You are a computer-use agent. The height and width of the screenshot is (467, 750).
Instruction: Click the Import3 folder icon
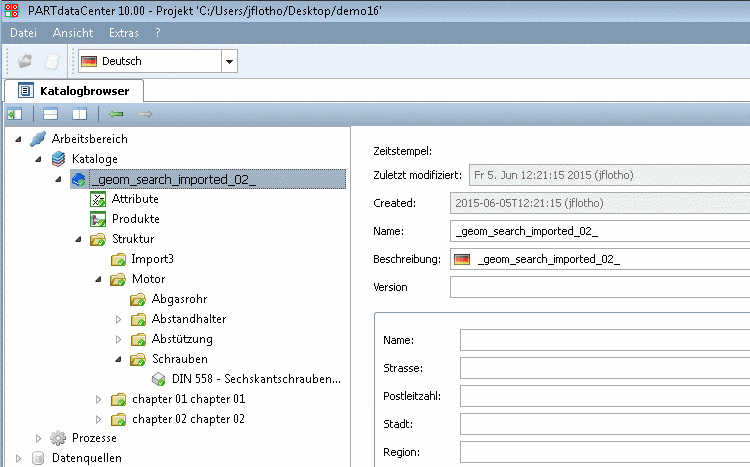(x=118, y=259)
